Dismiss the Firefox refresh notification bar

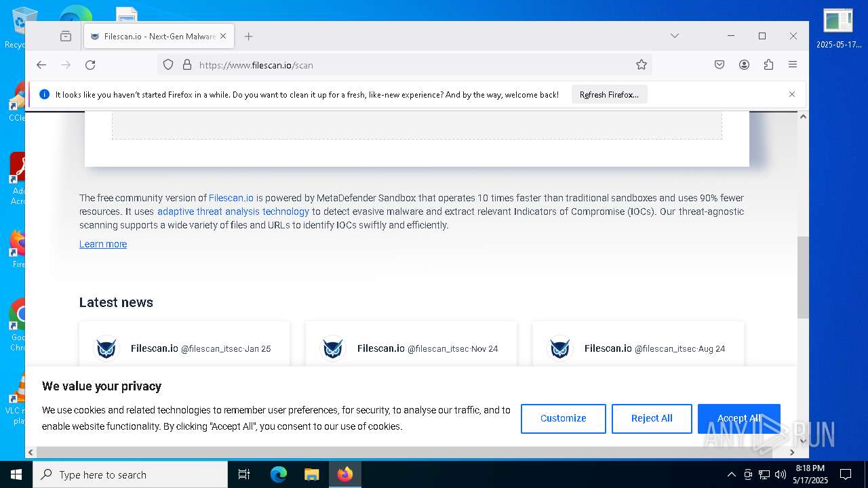791,94
